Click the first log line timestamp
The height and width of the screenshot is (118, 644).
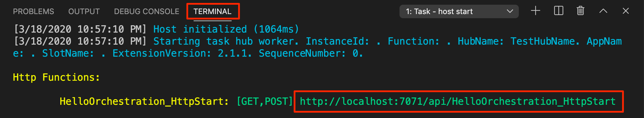click(80, 29)
